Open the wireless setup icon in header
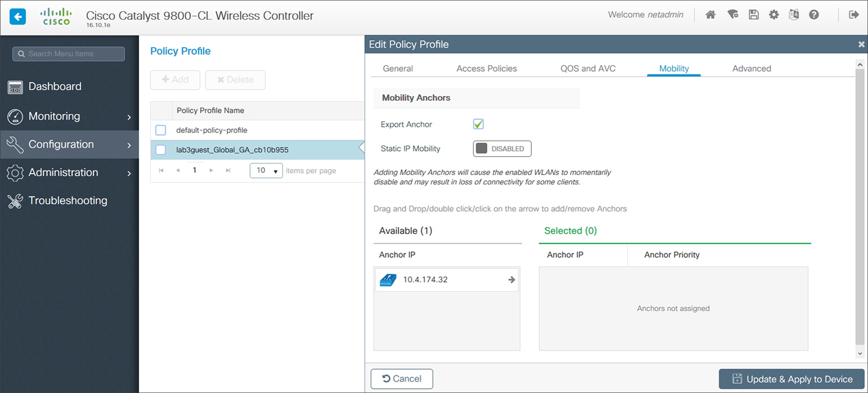Viewport: 868px width, 393px height. tap(733, 15)
